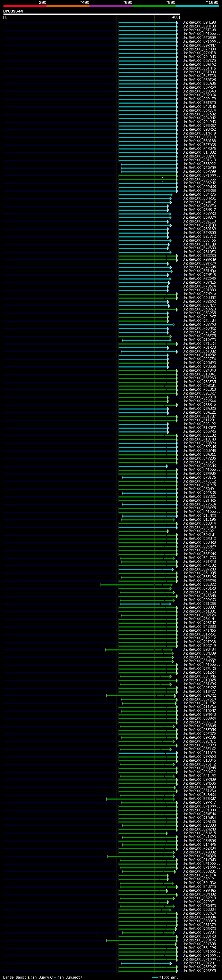Select the label UniRef100_P33207

pos(199,156)
